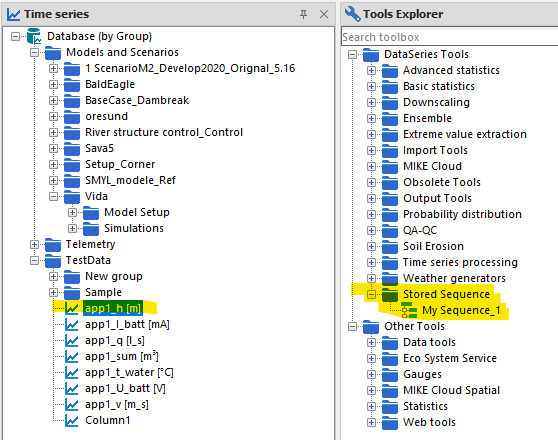Click the app1_q [l_s] time series icon
The height and width of the screenshot is (440, 558).
point(72,341)
